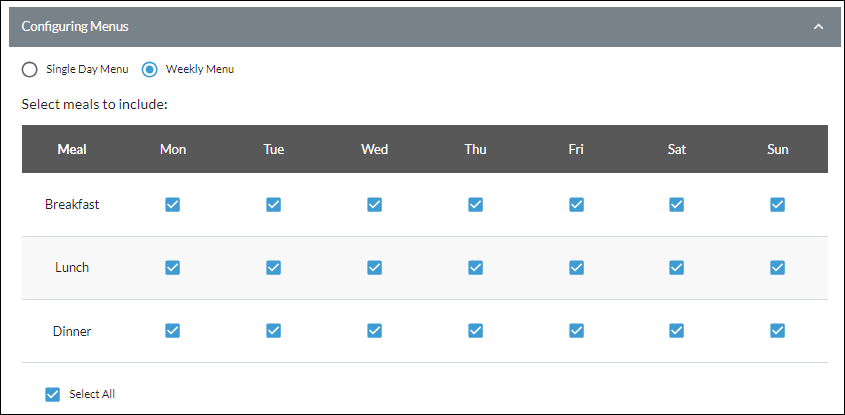The height and width of the screenshot is (415, 845).
Task: Click the Sun column header
Action: tap(778, 149)
